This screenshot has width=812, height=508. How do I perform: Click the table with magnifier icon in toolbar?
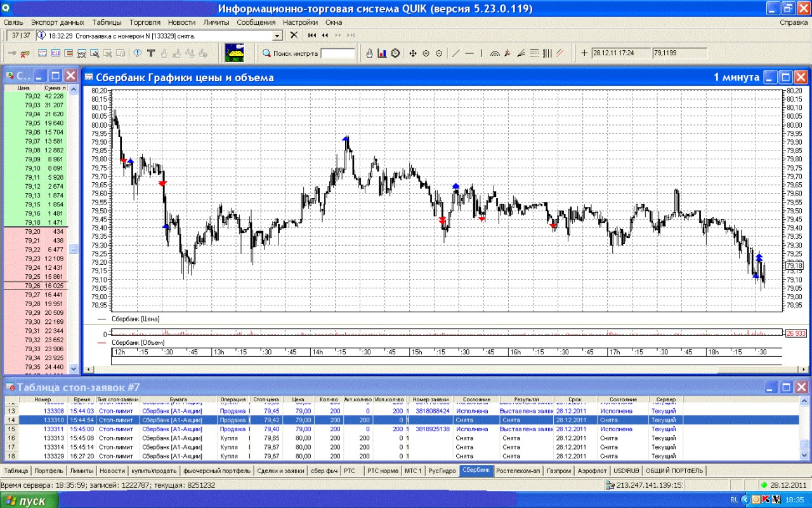[x=95, y=53]
